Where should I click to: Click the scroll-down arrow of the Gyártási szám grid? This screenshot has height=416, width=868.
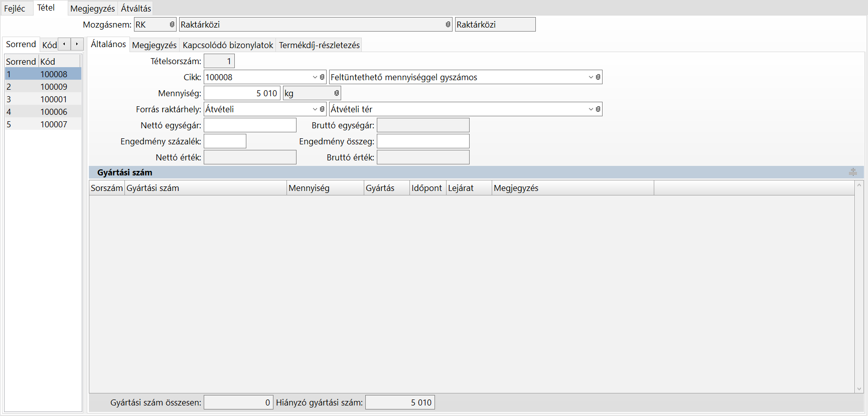point(859,388)
